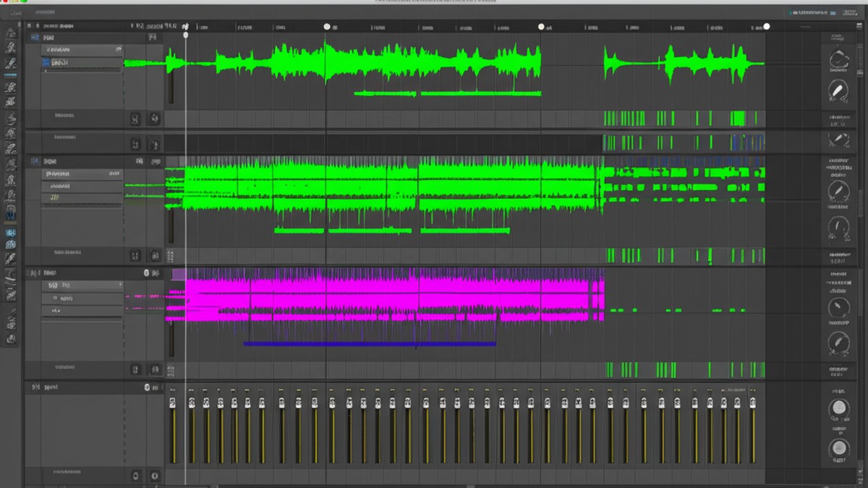Screen dimensions: 868x488
Task: Click the right icon button below the first green waveform track
Action: pos(154,119)
